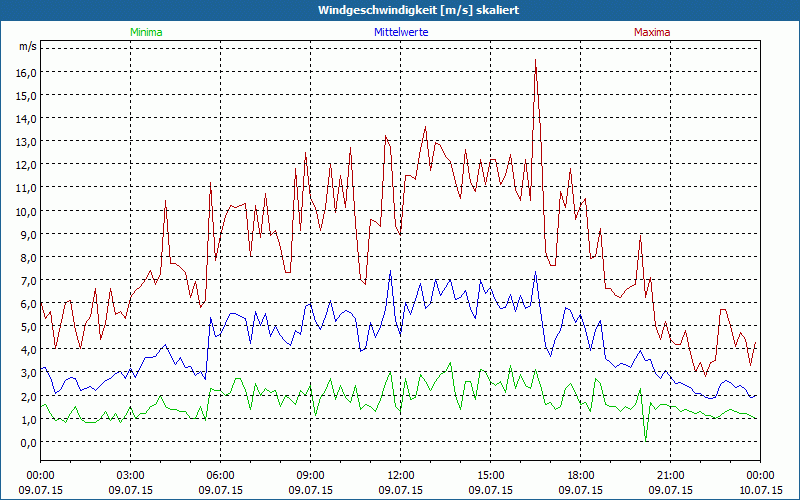This screenshot has height=500, width=800.
Task: Click the 3,0 y-axis value
Action: pyautogui.click(x=30, y=372)
